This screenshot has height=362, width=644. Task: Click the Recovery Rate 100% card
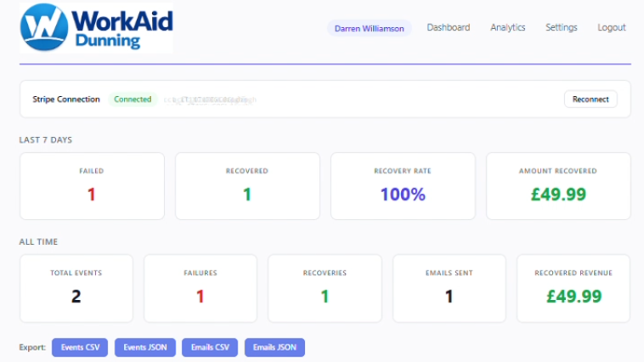tap(403, 186)
